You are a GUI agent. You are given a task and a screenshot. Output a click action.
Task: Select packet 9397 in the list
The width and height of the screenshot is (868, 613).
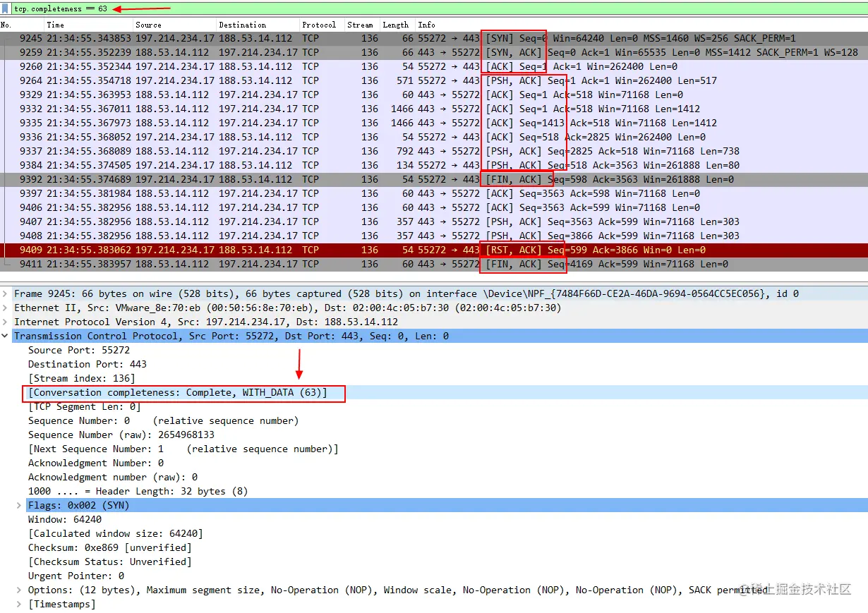434,193
